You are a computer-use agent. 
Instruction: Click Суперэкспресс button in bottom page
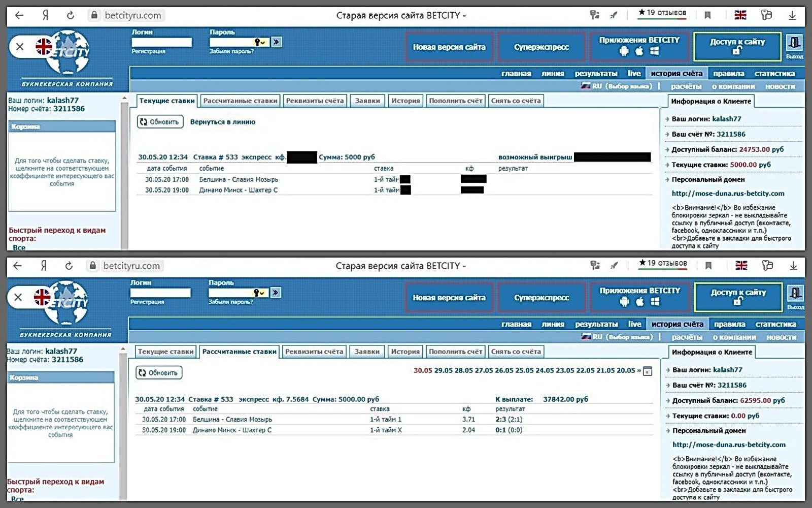click(x=542, y=298)
